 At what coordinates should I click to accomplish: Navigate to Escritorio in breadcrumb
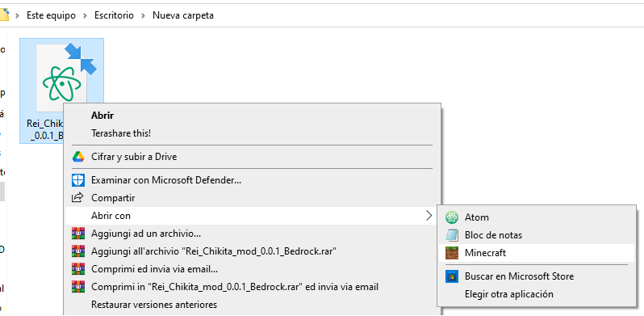tap(114, 15)
